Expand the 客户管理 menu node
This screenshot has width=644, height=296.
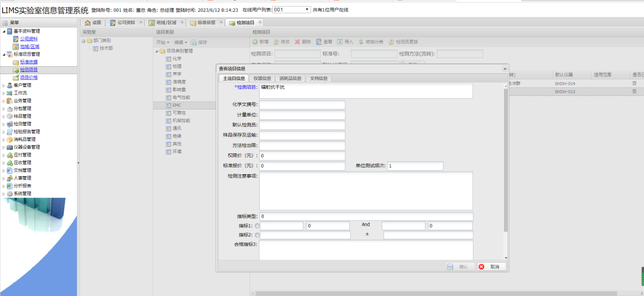coord(4,85)
